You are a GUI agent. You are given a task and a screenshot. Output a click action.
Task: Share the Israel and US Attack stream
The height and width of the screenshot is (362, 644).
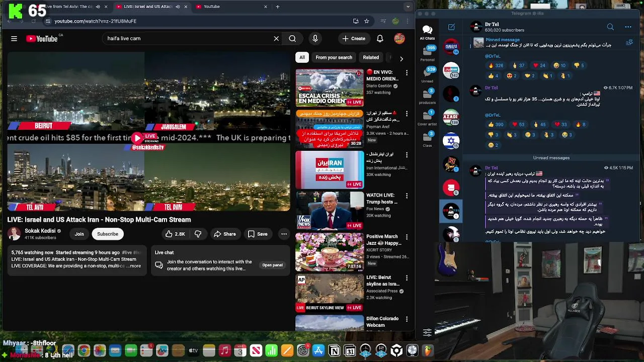[x=224, y=234]
